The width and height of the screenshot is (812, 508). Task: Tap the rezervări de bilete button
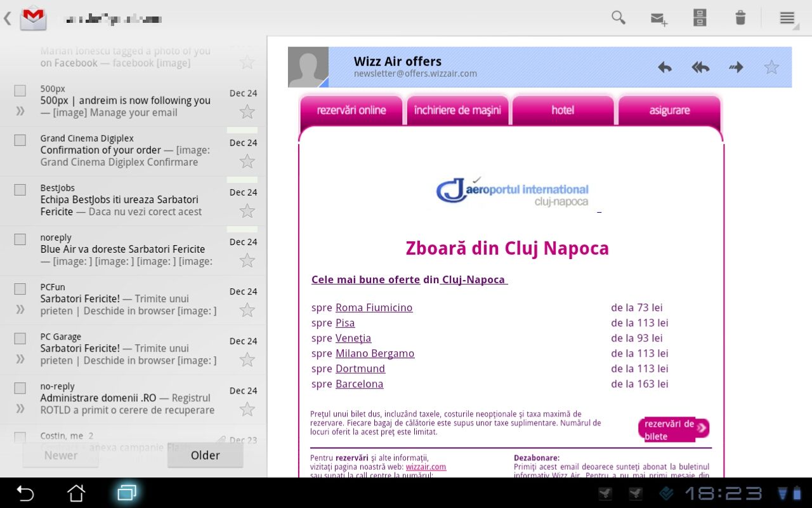(674, 430)
